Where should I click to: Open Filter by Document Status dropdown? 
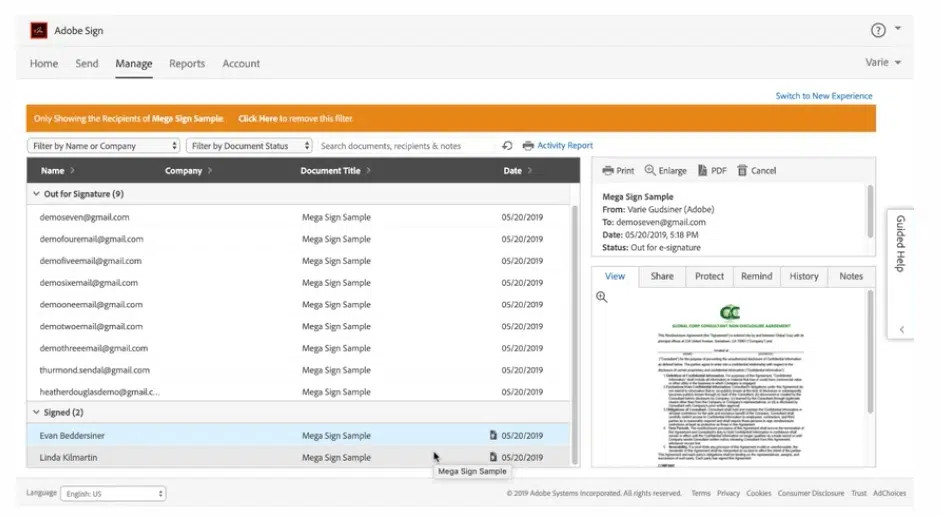coord(249,146)
